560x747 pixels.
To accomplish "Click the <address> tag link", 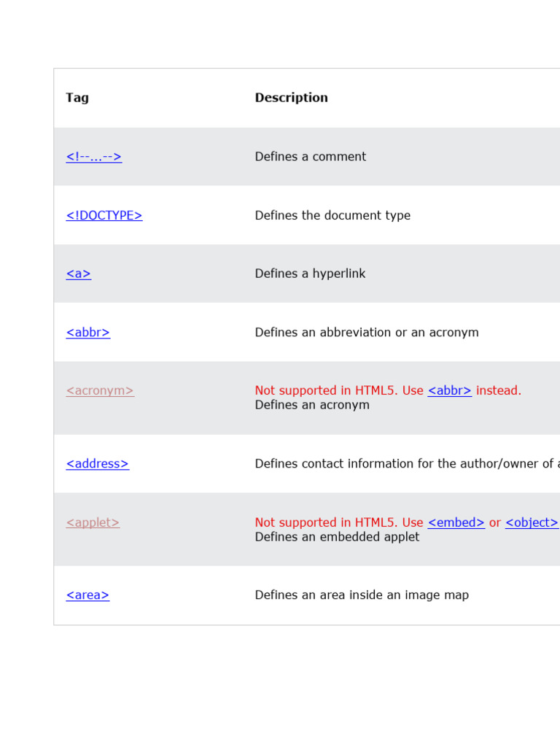I will coord(97,464).
